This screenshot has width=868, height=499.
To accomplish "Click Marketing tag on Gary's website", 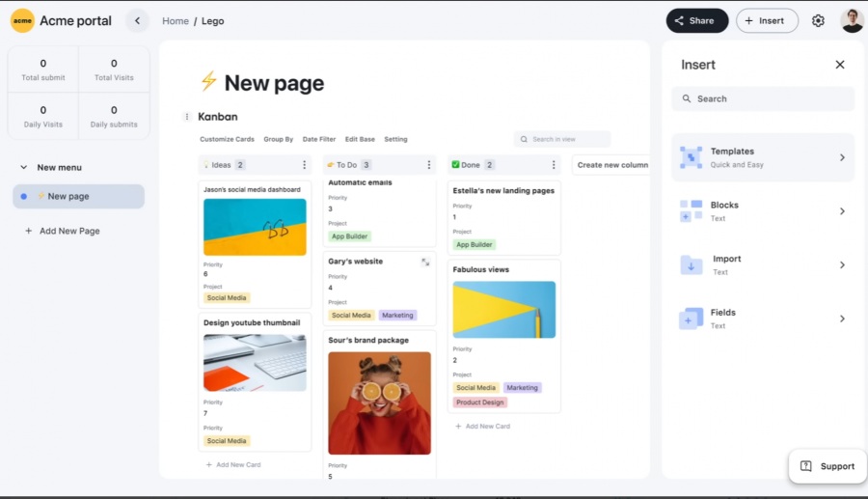I will click(x=397, y=315).
